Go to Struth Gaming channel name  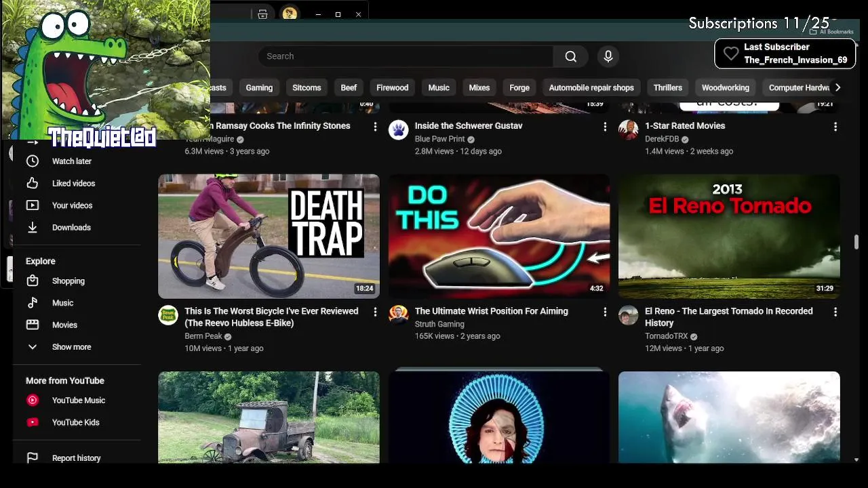439,324
